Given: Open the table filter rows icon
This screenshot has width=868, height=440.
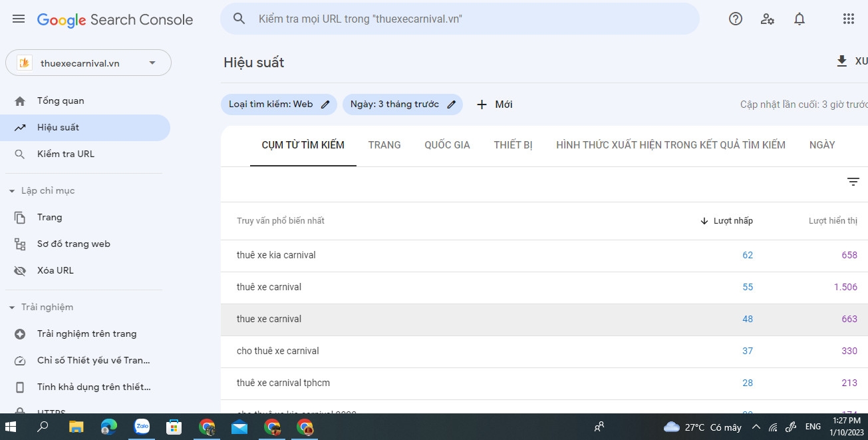Looking at the screenshot, I should pos(853,182).
